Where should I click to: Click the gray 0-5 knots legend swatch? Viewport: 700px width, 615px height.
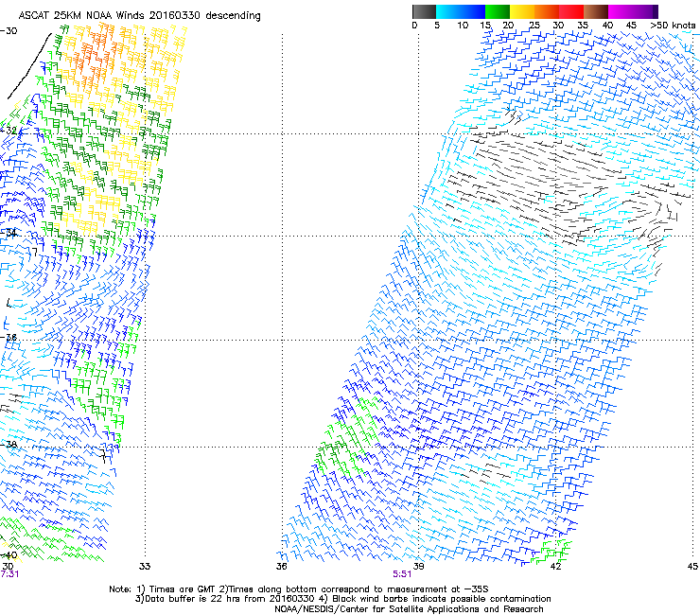click(424, 11)
